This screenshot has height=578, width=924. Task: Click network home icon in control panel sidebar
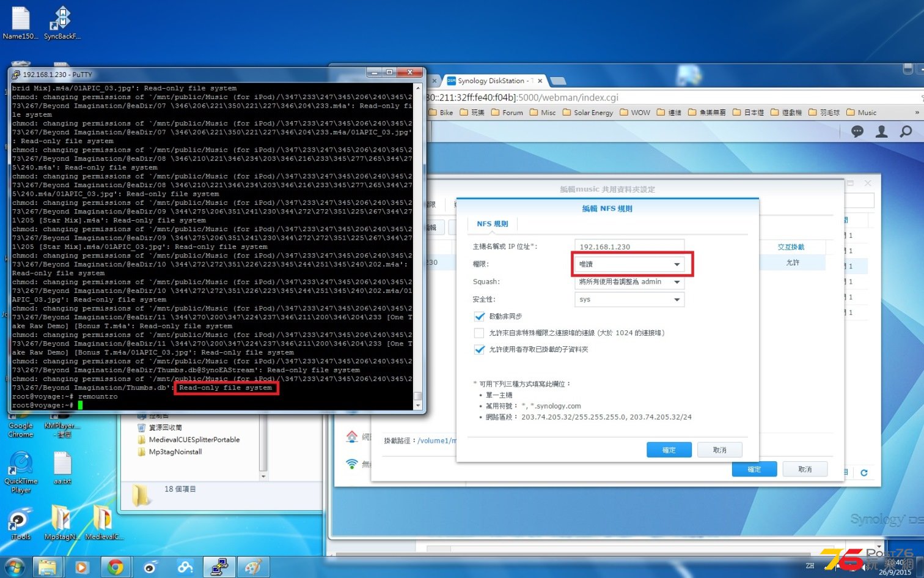[x=352, y=437]
